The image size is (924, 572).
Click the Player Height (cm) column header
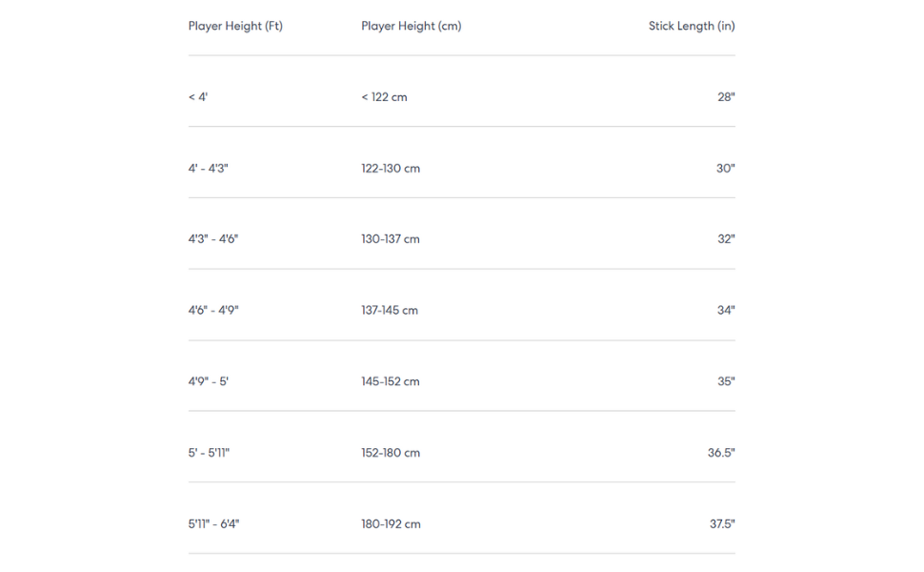pyautogui.click(x=411, y=26)
